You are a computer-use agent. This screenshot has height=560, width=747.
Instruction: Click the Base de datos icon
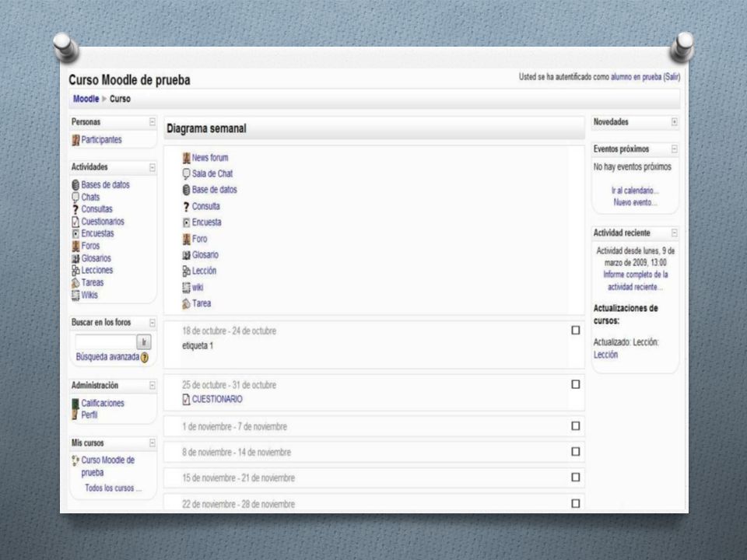pos(186,190)
